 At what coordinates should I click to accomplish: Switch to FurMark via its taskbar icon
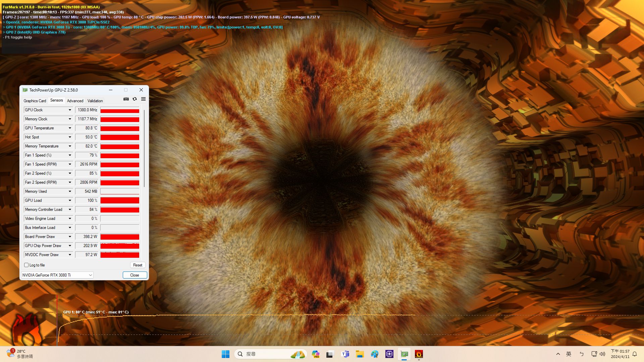coord(419,354)
